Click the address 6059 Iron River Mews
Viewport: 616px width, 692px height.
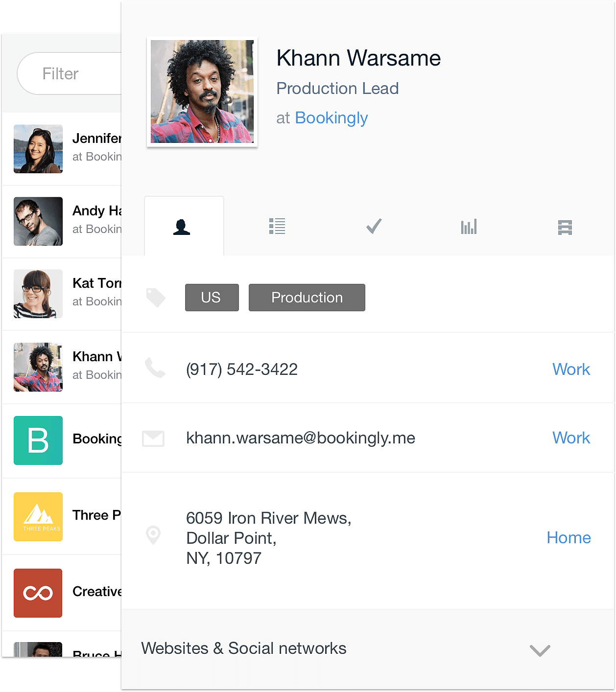pyautogui.click(x=269, y=538)
